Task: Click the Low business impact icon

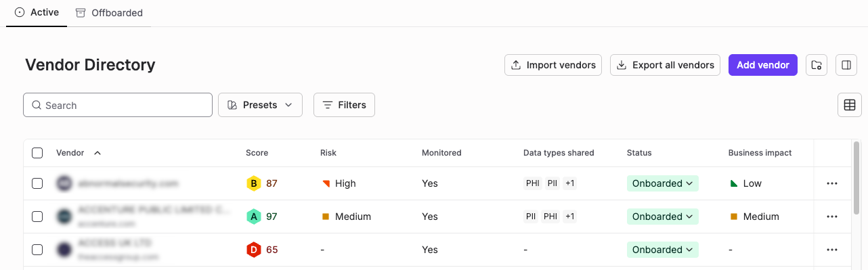Action: 734,183
